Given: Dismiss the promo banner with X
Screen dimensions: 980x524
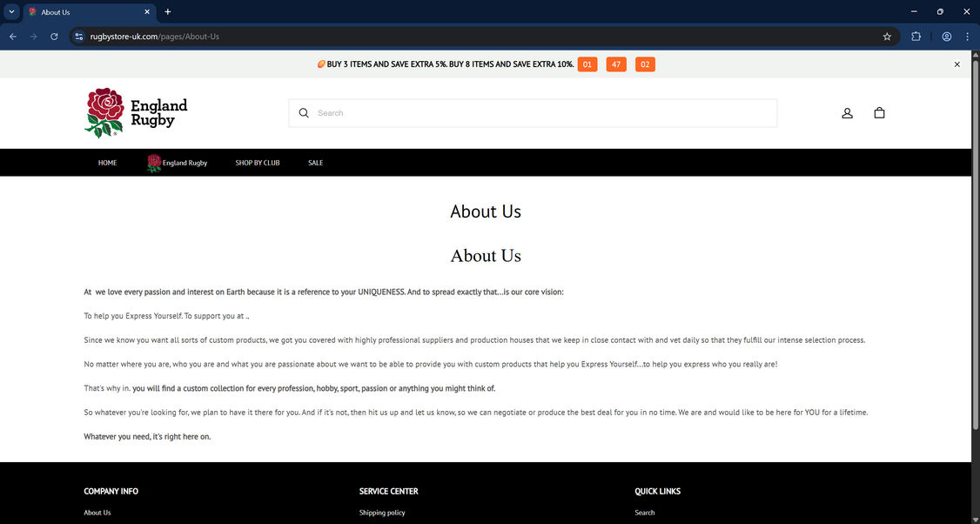Looking at the screenshot, I should 957,64.
